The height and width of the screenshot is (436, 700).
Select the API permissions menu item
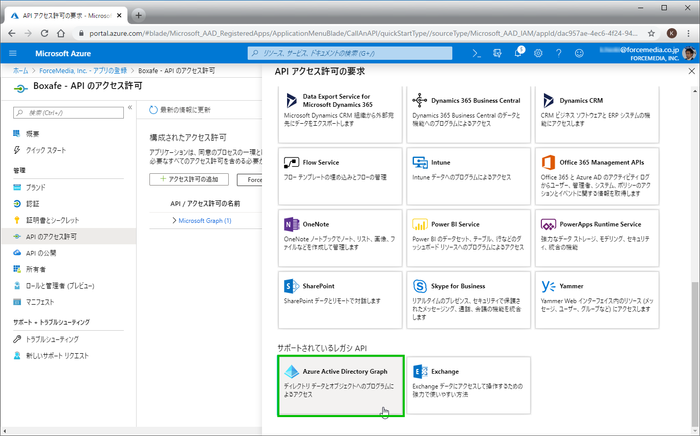(x=69, y=237)
